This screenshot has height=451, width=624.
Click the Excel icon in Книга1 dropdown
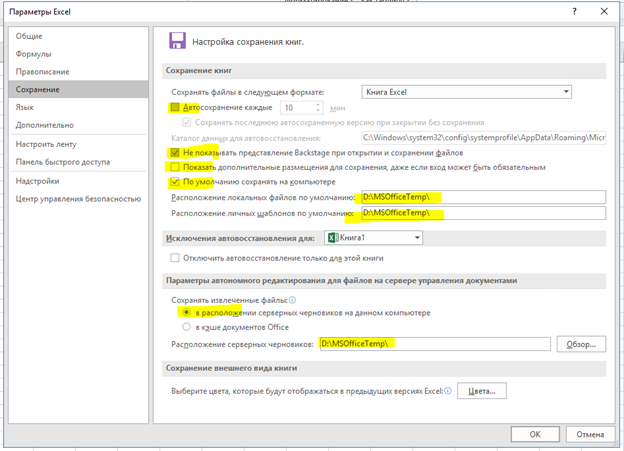click(x=333, y=238)
